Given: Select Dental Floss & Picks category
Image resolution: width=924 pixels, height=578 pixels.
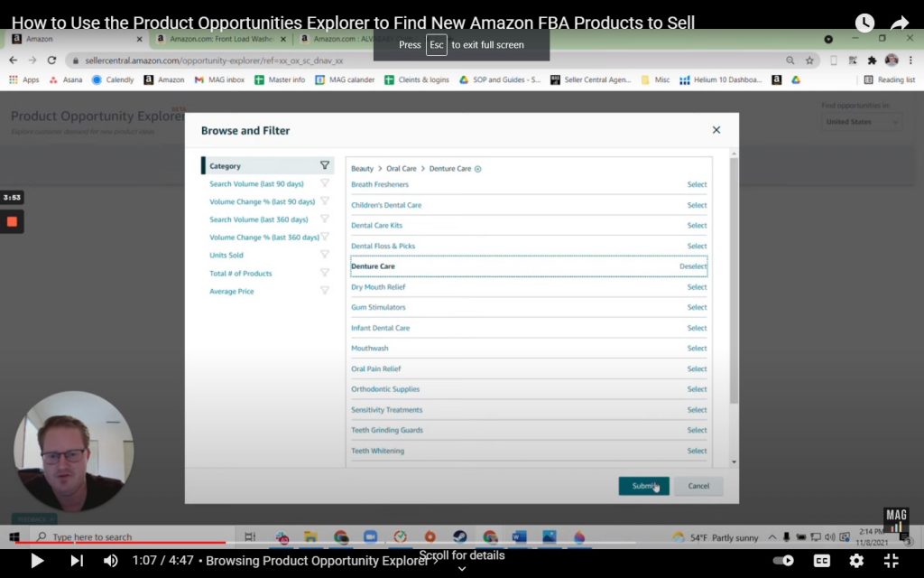Looking at the screenshot, I should [697, 246].
